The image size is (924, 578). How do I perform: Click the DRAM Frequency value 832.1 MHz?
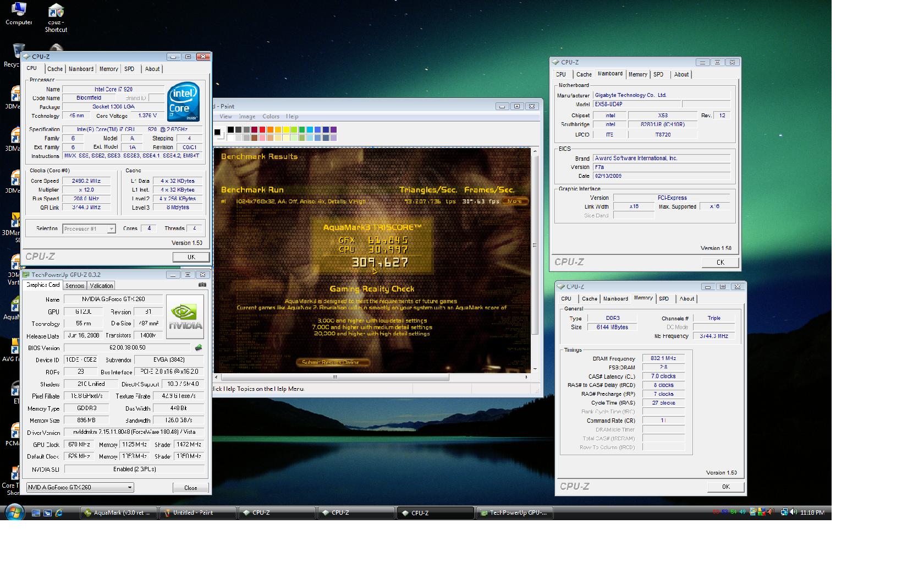[x=663, y=358]
